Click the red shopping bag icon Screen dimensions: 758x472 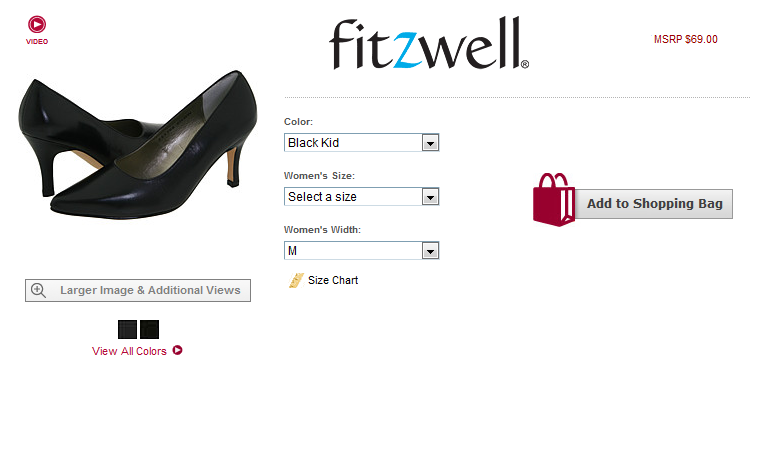point(554,200)
